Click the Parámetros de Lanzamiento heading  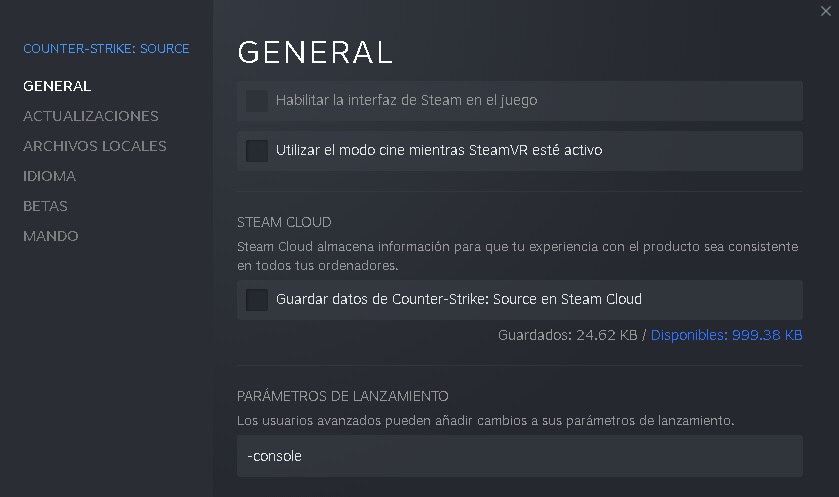343,396
